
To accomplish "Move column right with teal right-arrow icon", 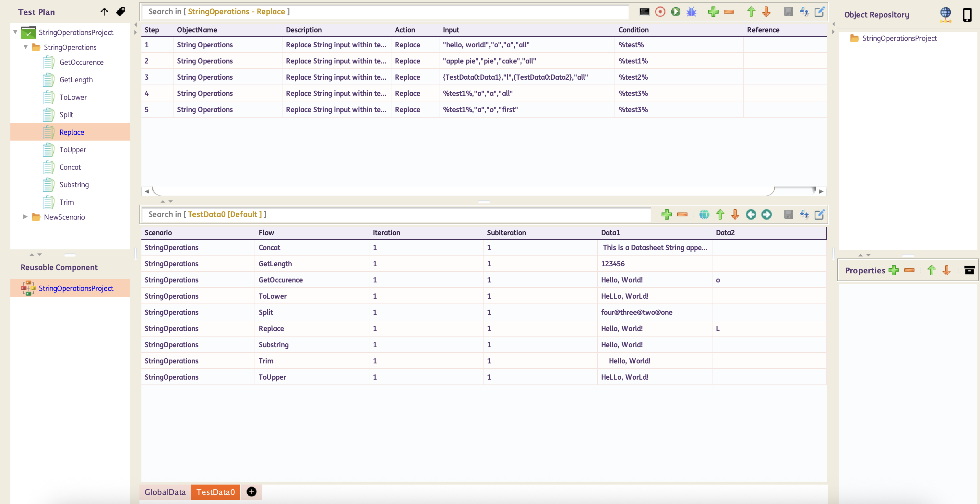I will pos(767,215).
